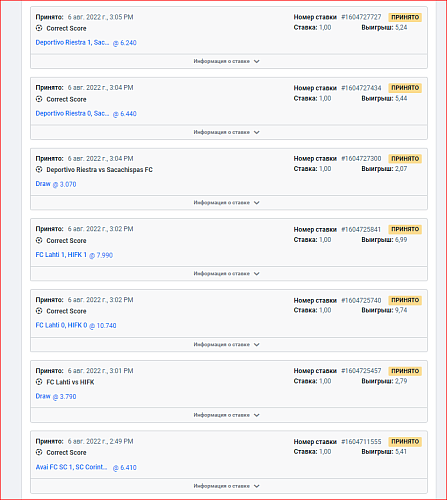Open FC Lahti 0, HIFK 0 @ 10.740 link
447x500 pixels.
(76, 325)
